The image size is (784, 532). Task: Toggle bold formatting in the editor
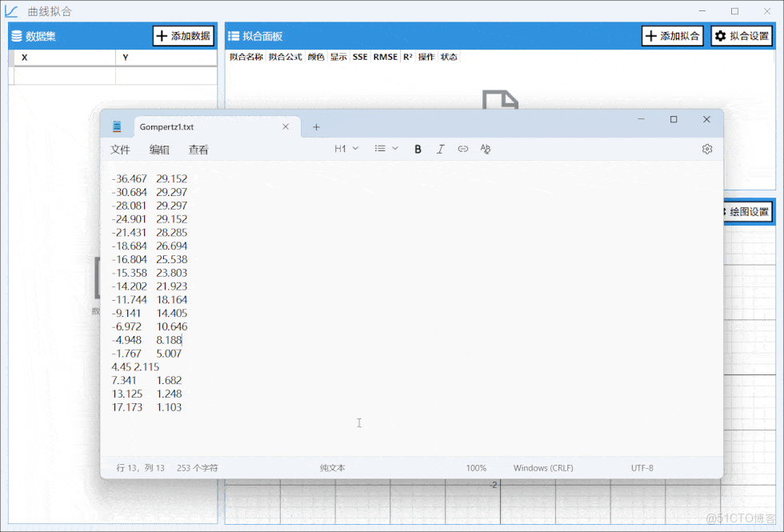tap(418, 149)
